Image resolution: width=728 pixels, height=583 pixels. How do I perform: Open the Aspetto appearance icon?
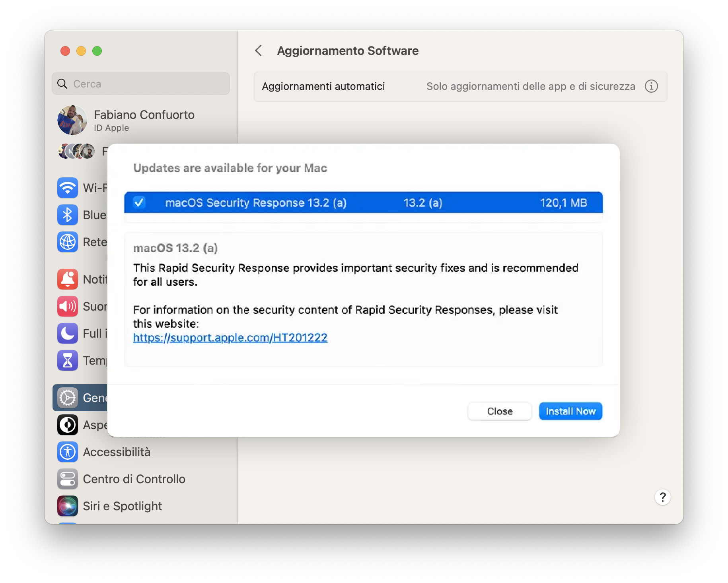pos(67,425)
